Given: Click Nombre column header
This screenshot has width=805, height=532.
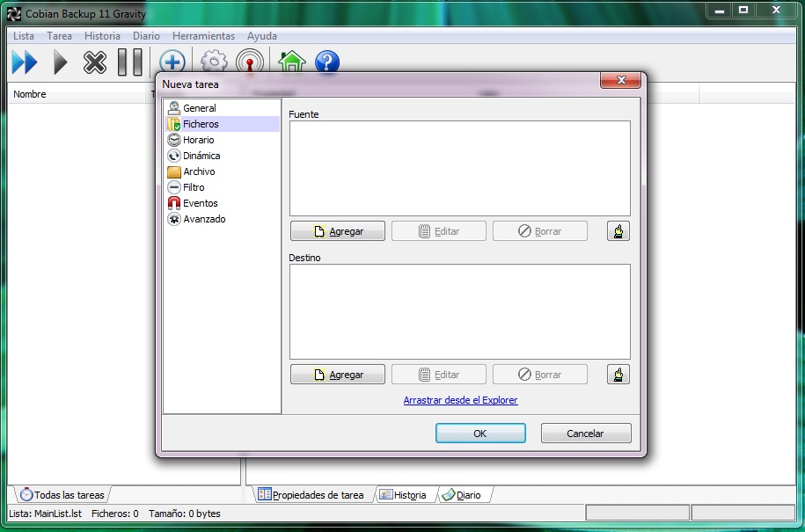Looking at the screenshot, I should (x=77, y=94).
